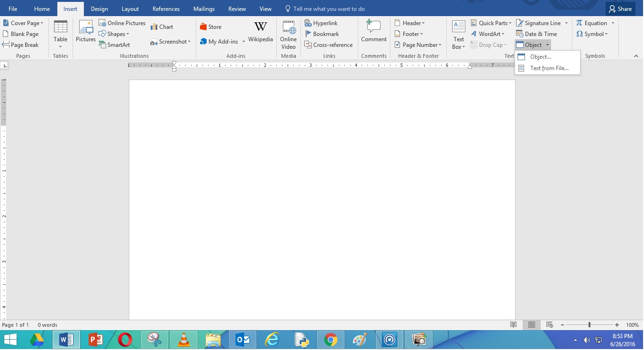Insert Pictures from this device
This screenshot has height=350, width=644.
click(86, 32)
